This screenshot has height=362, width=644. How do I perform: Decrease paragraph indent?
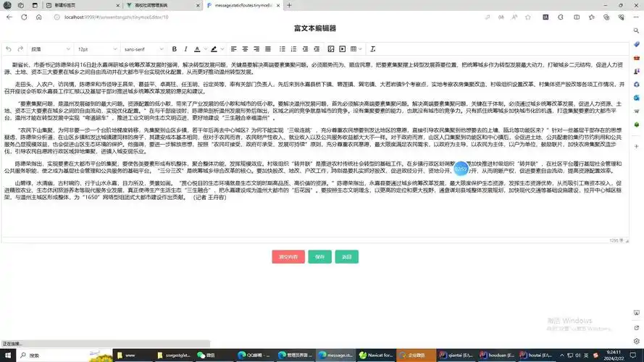(x=305, y=49)
